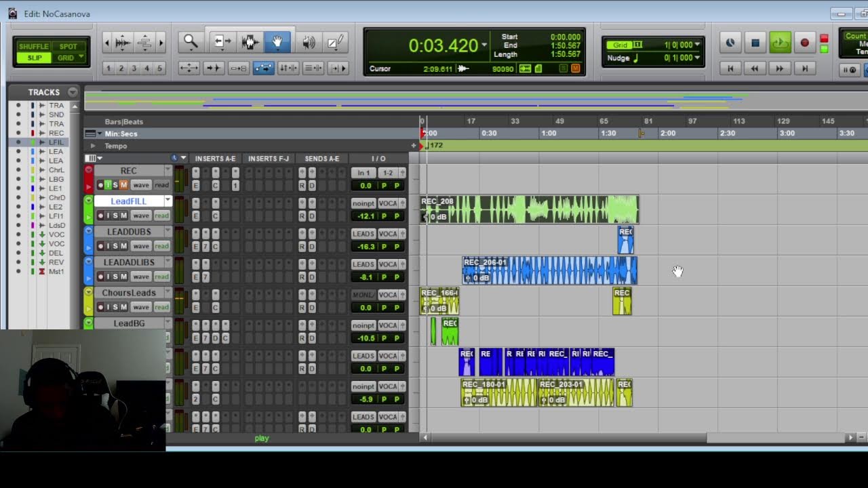868x488 pixels.
Task: Select the Selector waveform tool
Action: pos(250,43)
